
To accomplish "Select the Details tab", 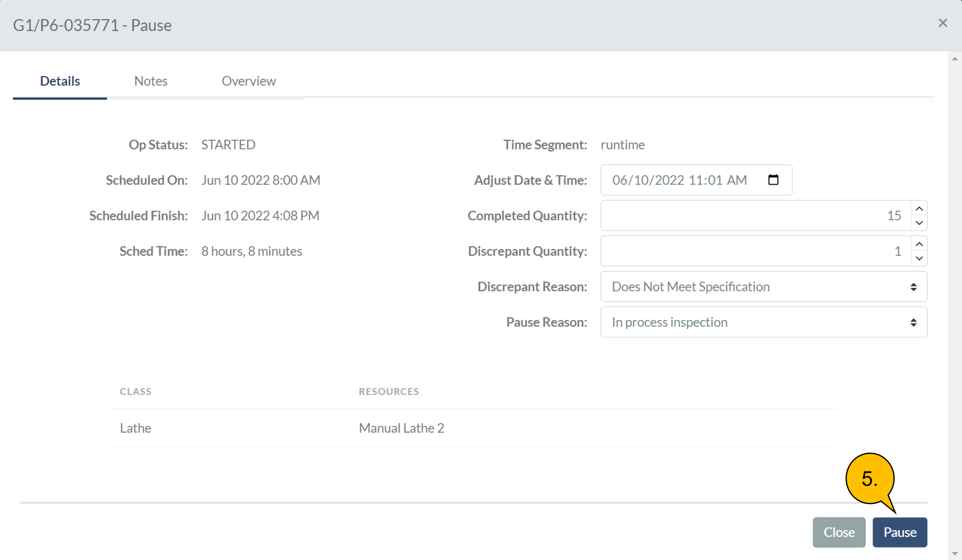I will tap(60, 81).
